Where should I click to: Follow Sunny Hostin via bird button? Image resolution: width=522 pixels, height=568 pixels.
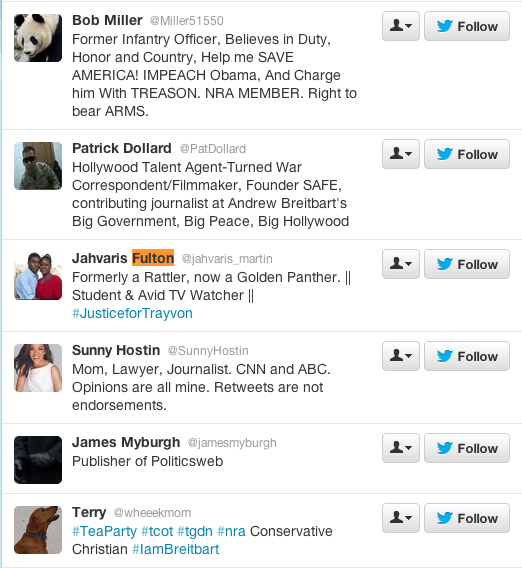coord(467,356)
